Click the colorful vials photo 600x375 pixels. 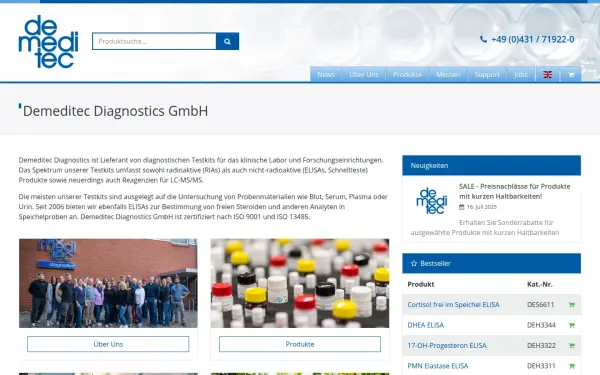[x=300, y=283]
